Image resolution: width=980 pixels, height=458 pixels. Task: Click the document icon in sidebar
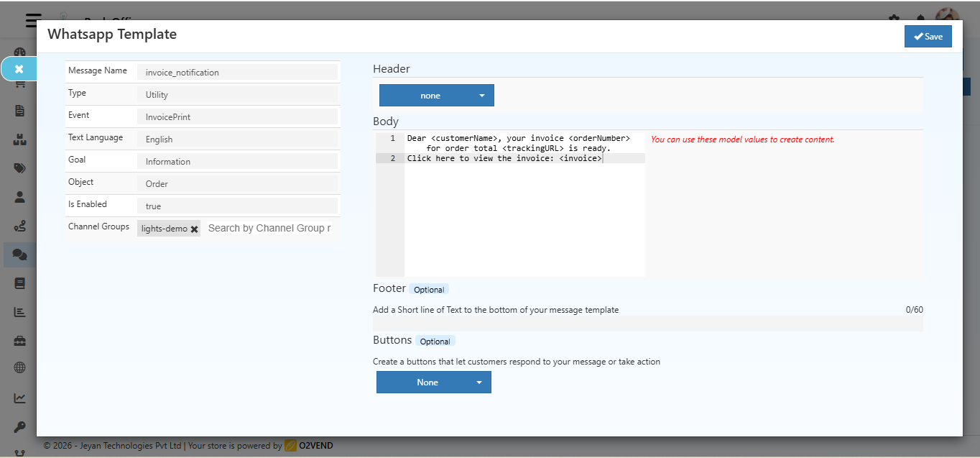[x=19, y=111]
